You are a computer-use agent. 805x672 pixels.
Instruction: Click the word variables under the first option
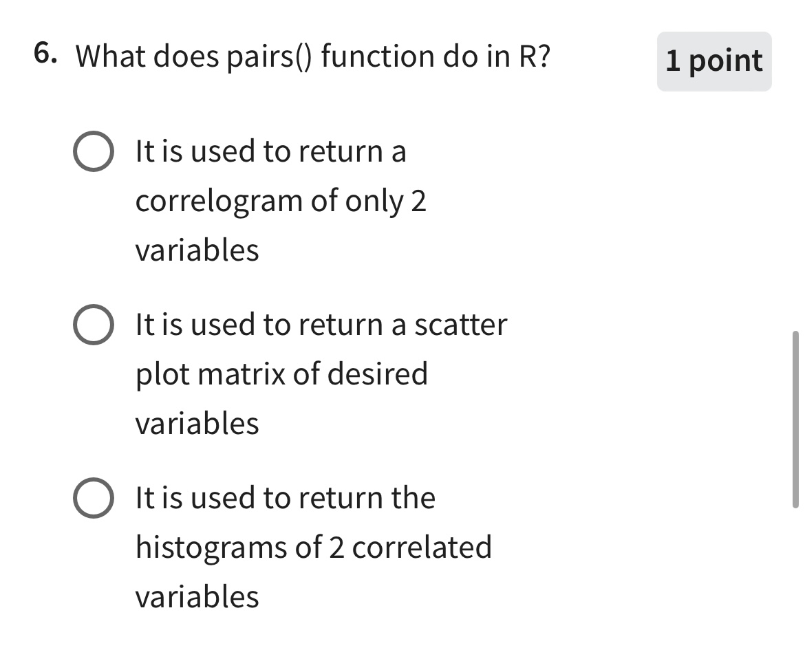pyautogui.click(x=197, y=251)
